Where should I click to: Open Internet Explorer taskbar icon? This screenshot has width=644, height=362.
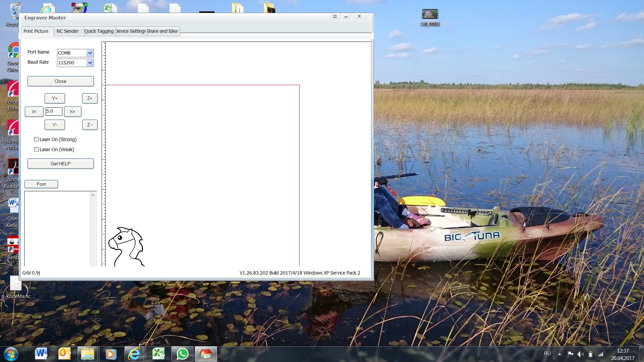134,354
